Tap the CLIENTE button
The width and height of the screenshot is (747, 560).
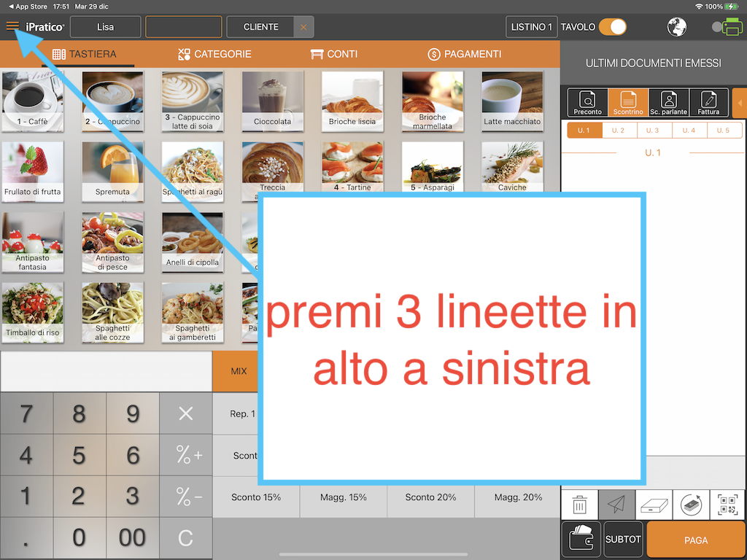(260, 27)
